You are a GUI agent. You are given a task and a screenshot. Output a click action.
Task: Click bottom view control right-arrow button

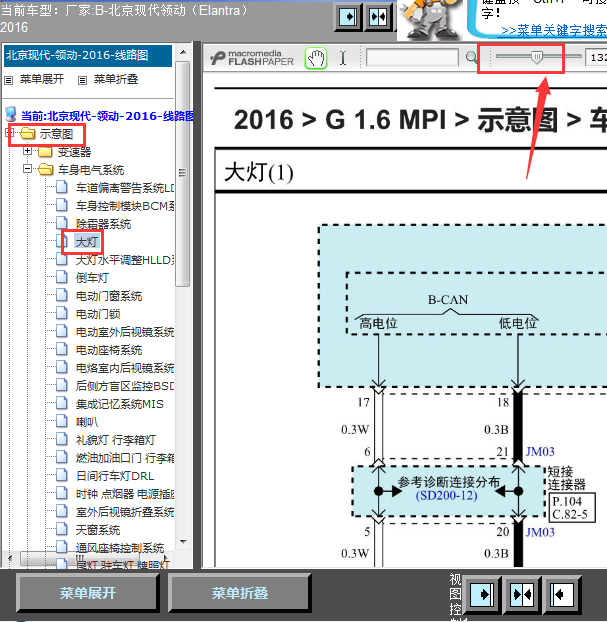(x=482, y=594)
